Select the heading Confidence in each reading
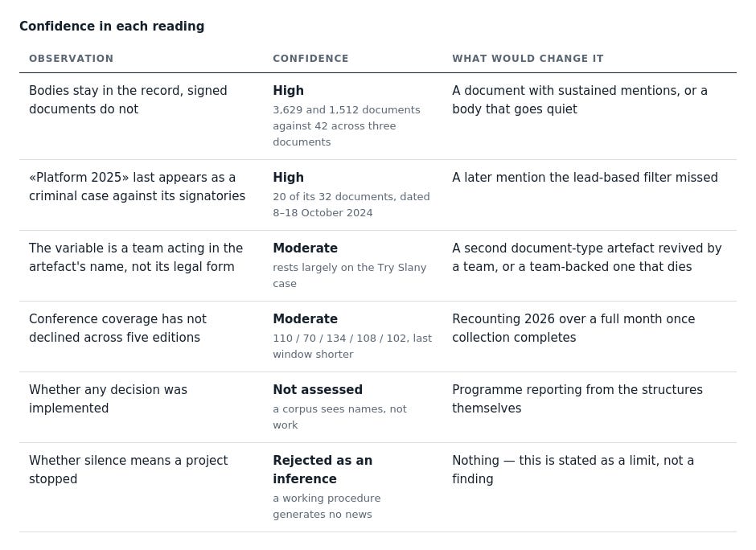Screen dimensions: 756x550 (x=112, y=26)
